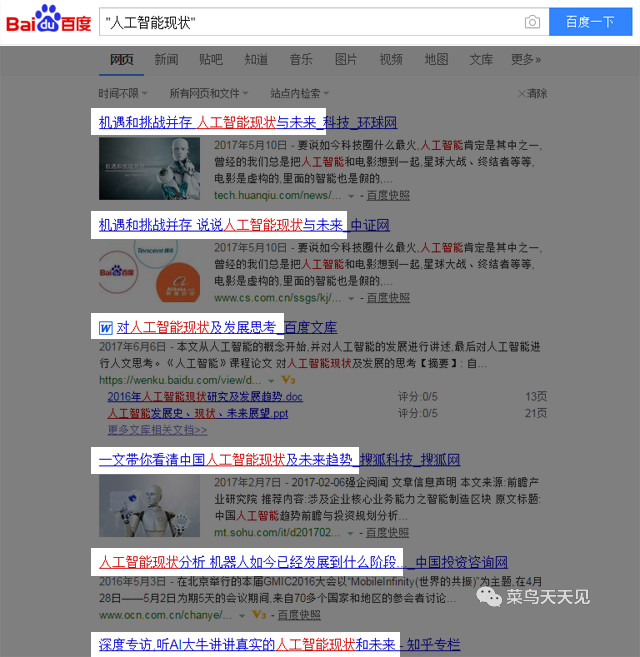Switch to the 新闻 tab
Image resolution: width=640 pixels, height=657 pixels.
(166, 59)
